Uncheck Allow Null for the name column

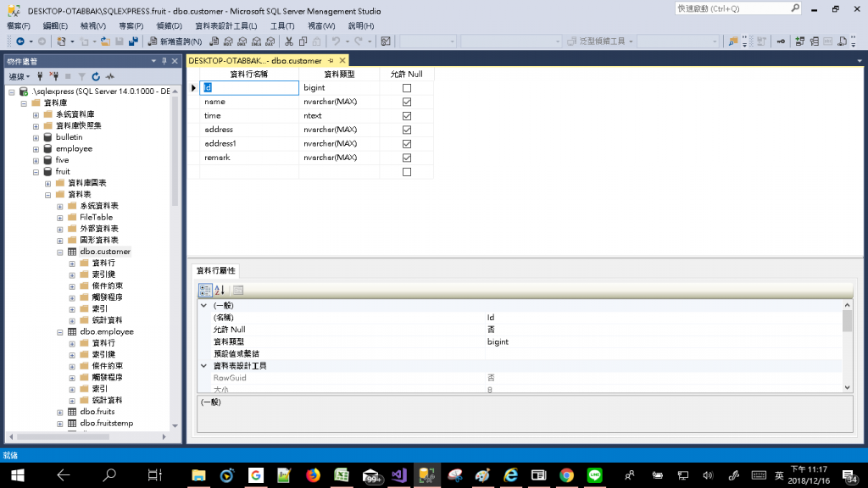[407, 102]
